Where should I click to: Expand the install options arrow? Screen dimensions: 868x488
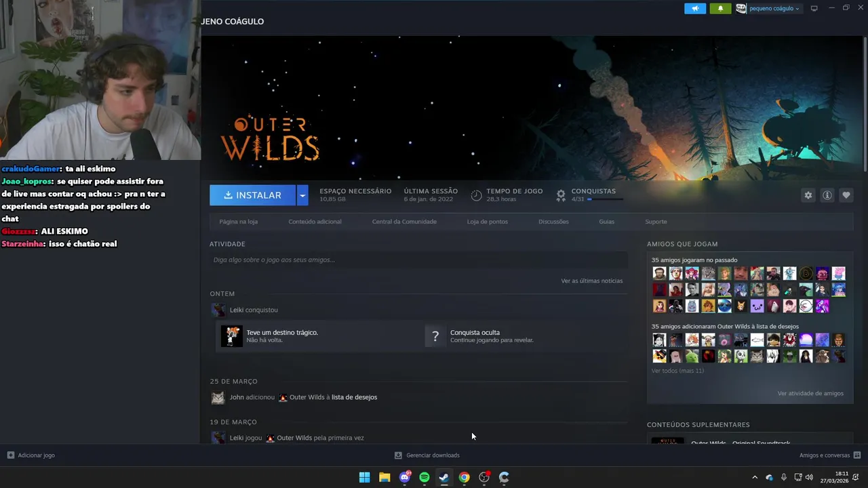coord(302,195)
